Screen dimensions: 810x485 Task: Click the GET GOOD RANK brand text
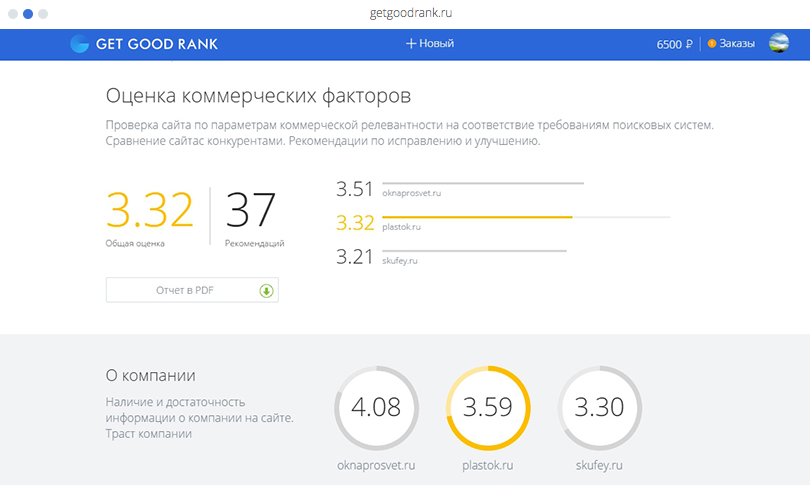[157, 44]
